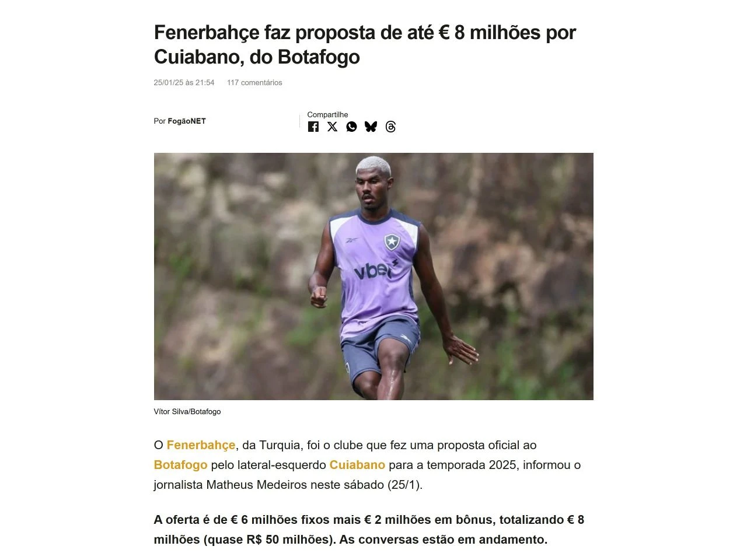Share the article on X
The height and width of the screenshot is (560, 747).
pos(332,127)
